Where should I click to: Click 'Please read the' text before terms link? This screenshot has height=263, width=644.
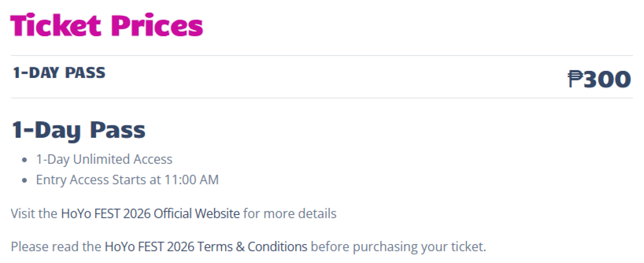pos(56,247)
